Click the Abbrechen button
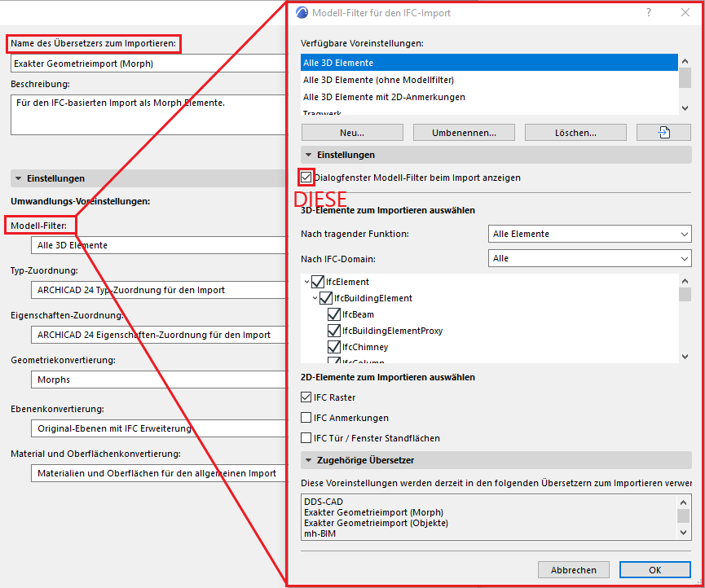The image size is (705, 588). (573, 570)
